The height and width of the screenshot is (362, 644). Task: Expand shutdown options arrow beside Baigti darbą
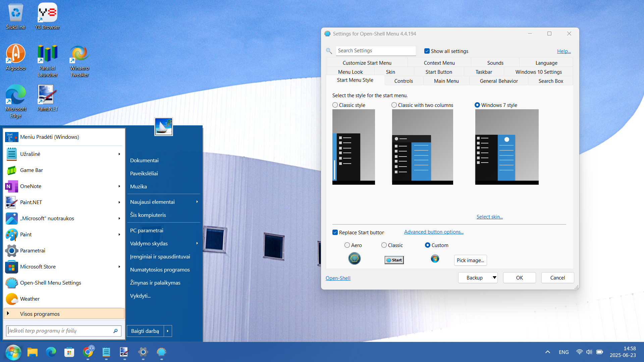tap(168, 331)
